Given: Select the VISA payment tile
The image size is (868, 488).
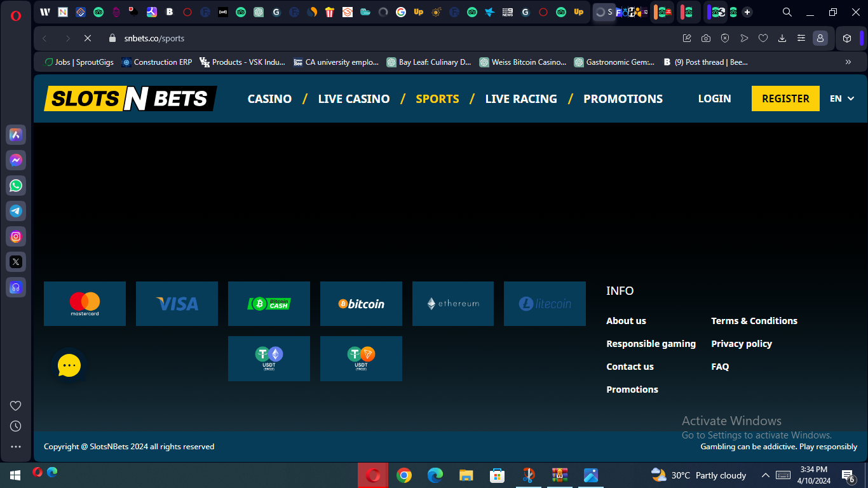Looking at the screenshot, I should point(177,304).
